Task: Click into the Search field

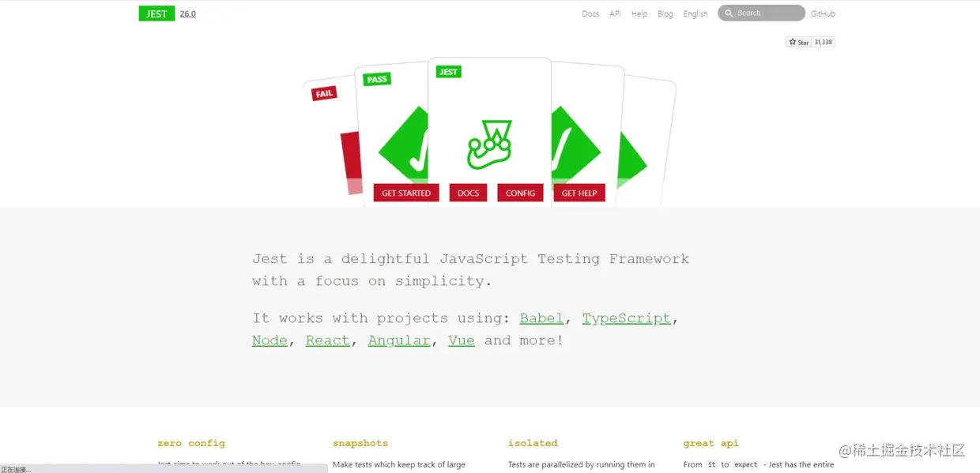Action: 761,13
